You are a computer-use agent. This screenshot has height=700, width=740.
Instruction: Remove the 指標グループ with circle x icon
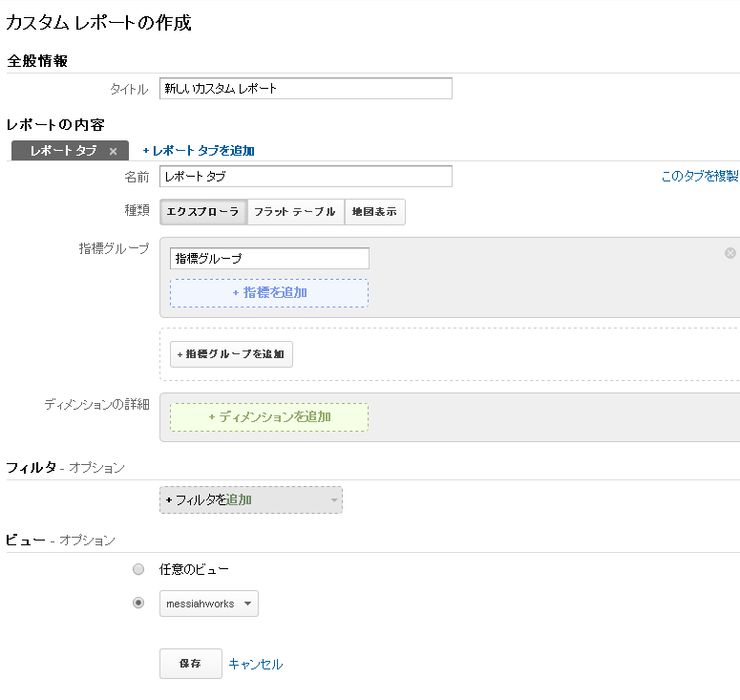[730, 253]
